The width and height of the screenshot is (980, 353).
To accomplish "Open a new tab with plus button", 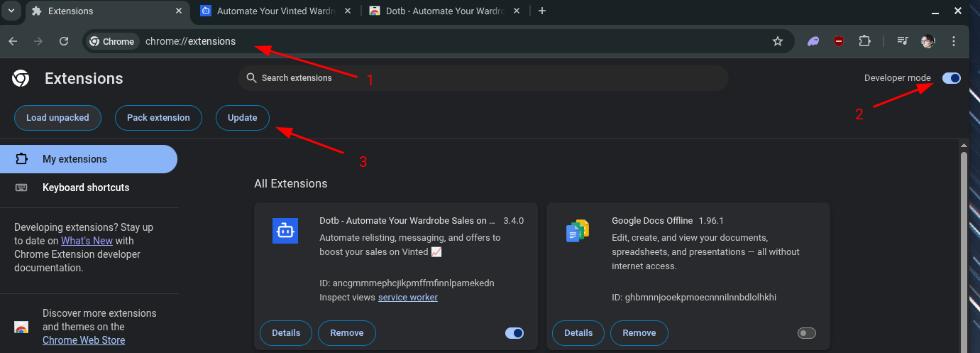I will (542, 11).
